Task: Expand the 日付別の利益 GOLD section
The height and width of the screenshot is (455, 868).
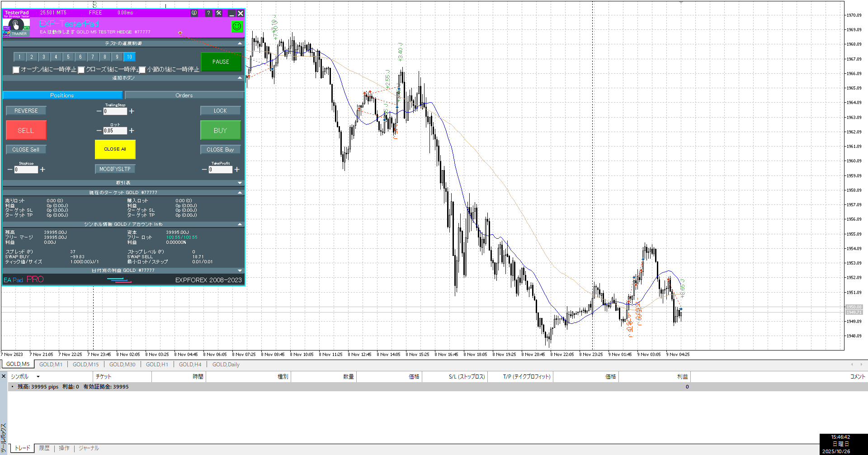Action: (240, 270)
